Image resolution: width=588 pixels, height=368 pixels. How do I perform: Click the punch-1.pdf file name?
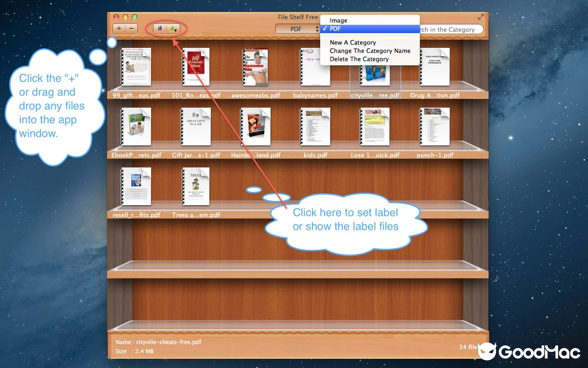pos(435,155)
